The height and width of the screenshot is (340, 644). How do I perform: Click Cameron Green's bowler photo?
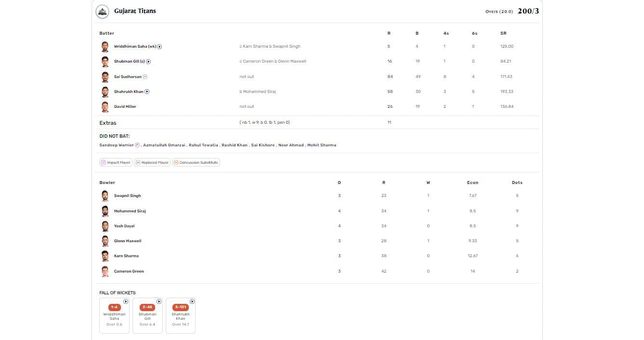[105, 271]
